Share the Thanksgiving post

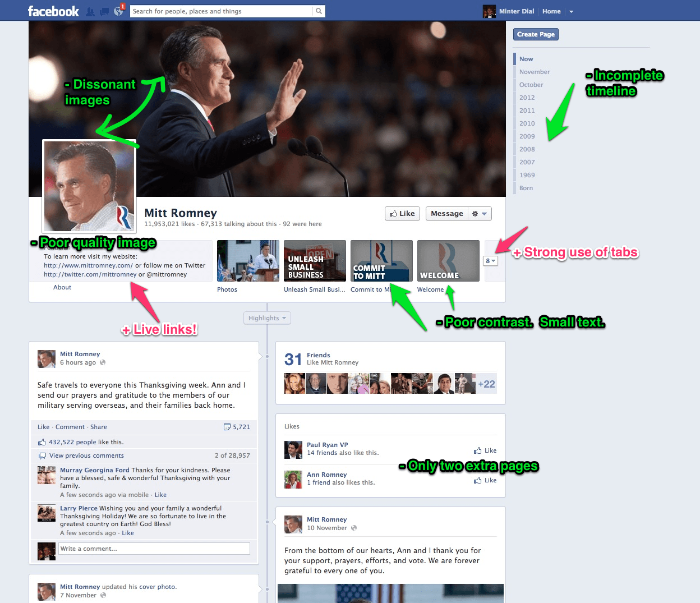99,427
